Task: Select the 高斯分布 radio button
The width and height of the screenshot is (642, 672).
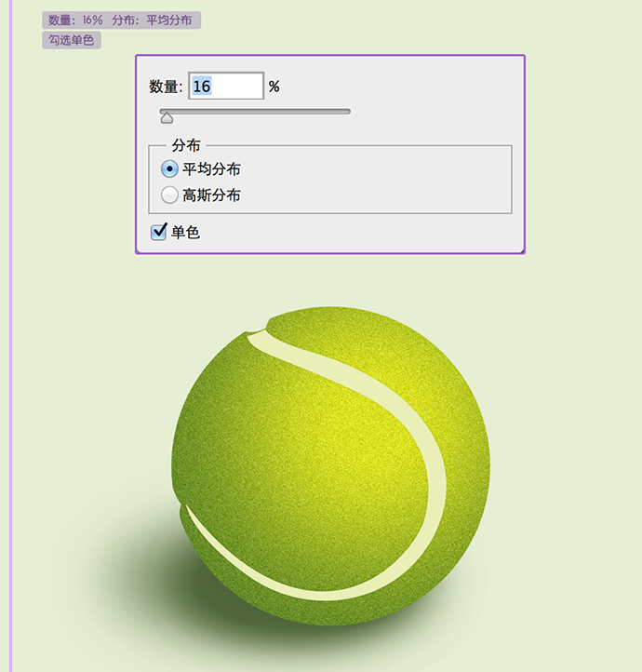Action: [169, 195]
